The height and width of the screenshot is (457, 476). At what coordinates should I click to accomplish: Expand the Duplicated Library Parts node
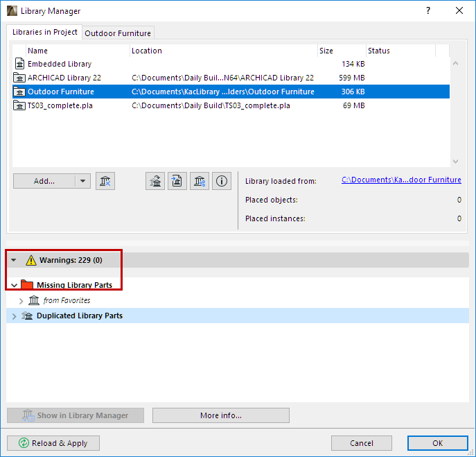[14, 316]
